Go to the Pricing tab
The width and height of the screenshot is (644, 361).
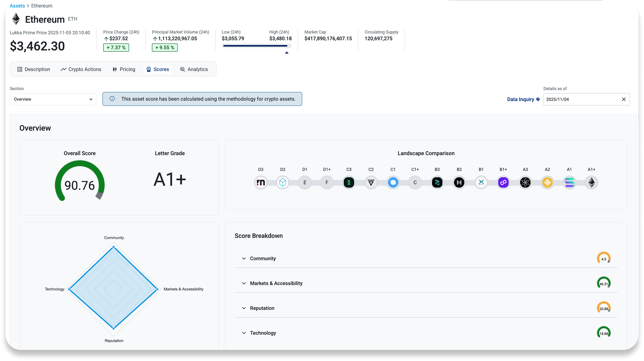tap(124, 69)
